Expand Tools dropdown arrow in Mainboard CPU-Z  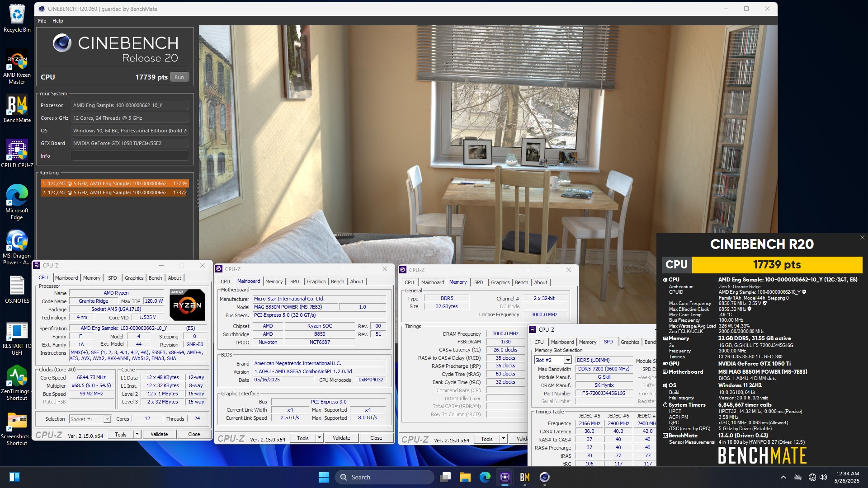point(319,438)
